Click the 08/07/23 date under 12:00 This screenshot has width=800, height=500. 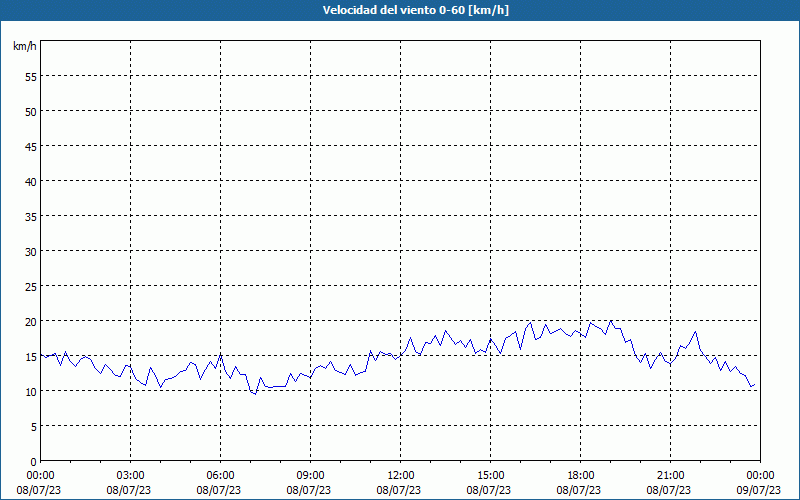[x=399, y=490]
